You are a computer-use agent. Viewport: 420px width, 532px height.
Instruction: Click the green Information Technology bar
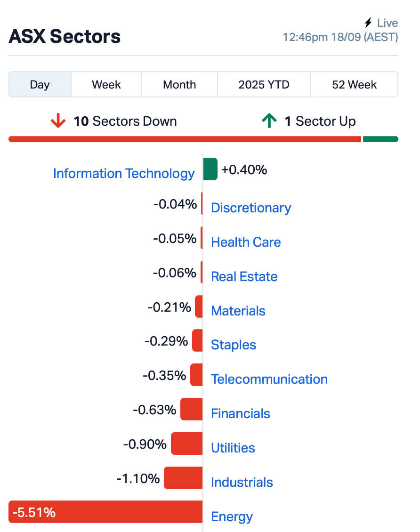click(x=210, y=169)
